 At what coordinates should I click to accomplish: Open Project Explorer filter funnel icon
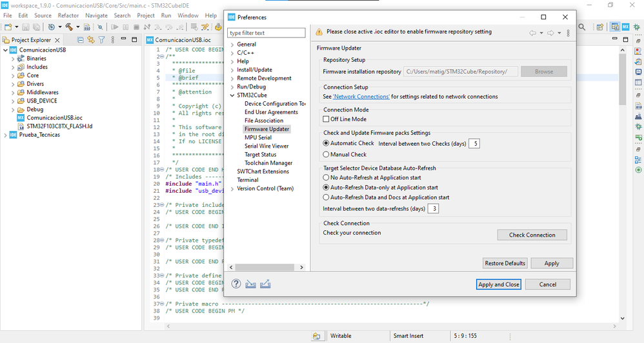[x=101, y=40]
